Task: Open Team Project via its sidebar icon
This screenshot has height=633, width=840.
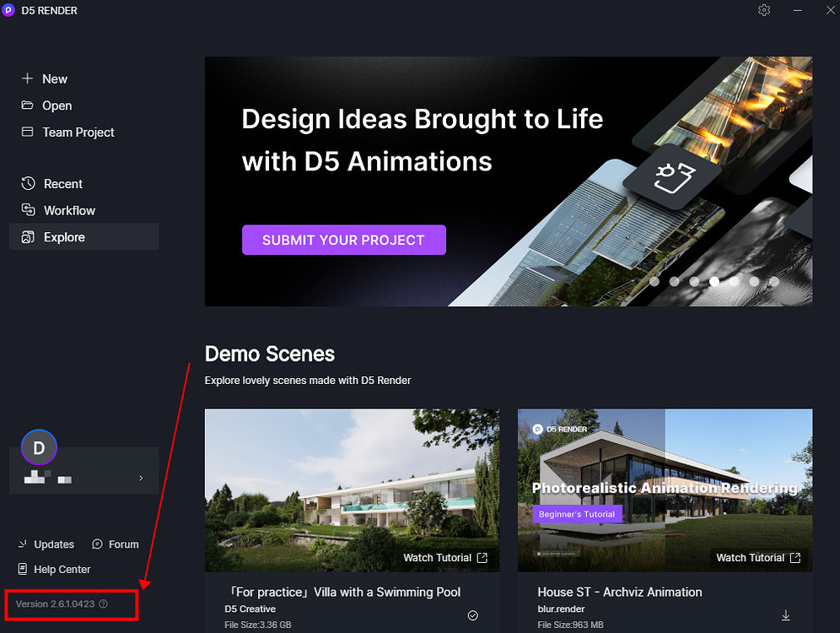Action: tap(28, 133)
